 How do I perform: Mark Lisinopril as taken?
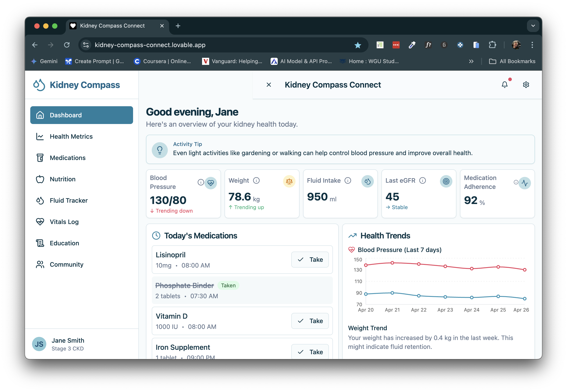310,260
